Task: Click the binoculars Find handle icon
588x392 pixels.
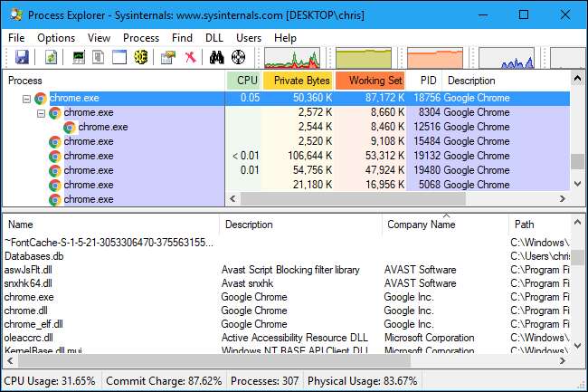Action: [x=216, y=57]
